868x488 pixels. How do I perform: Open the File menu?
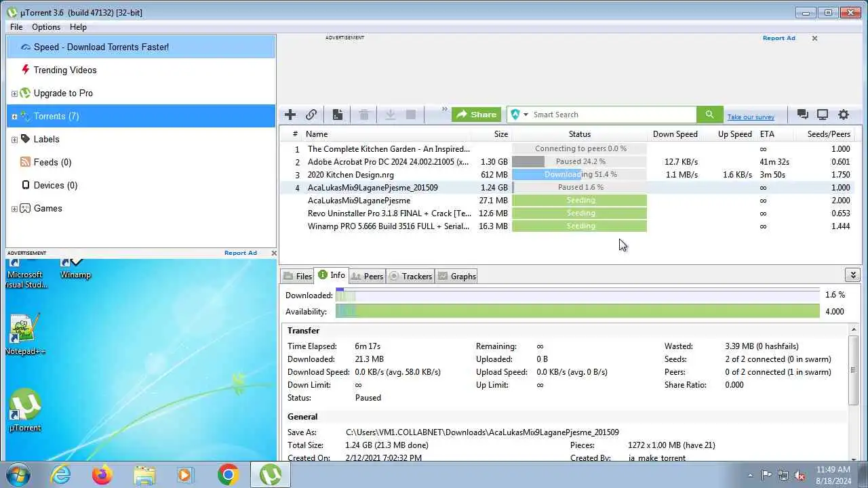click(x=16, y=27)
